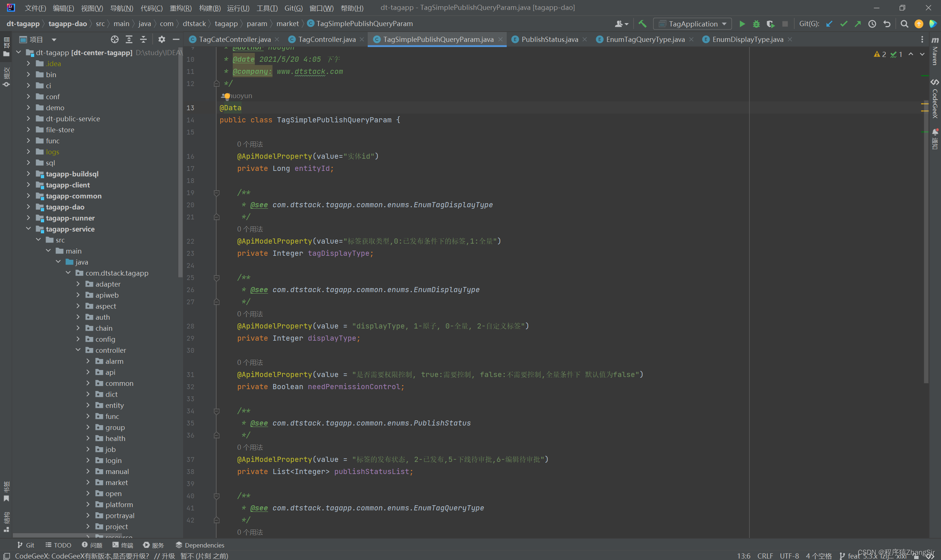941x560 pixels.
Task: Switch to EnumDisplayType.java tab
Action: coord(747,39)
